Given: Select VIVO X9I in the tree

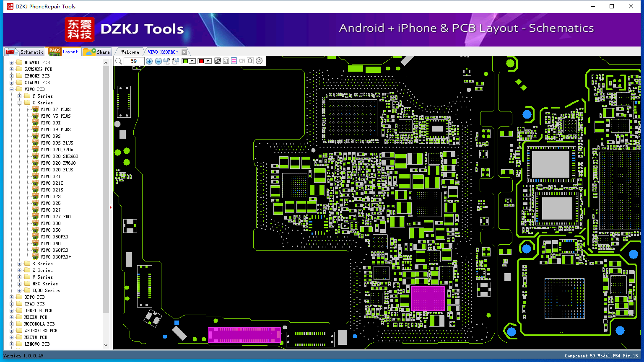Looking at the screenshot, I should click(50, 123).
